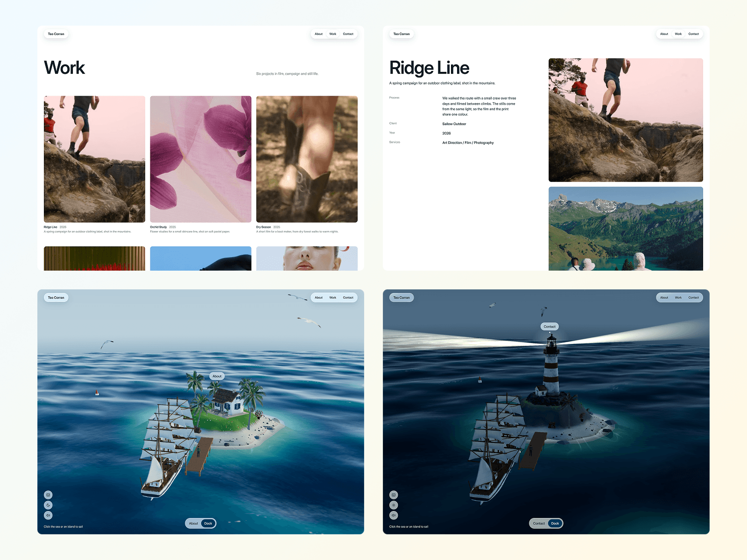Click the top view-mode icon in night lighthouse scene
This screenshot has height=560, width=747.
point(394,495)
